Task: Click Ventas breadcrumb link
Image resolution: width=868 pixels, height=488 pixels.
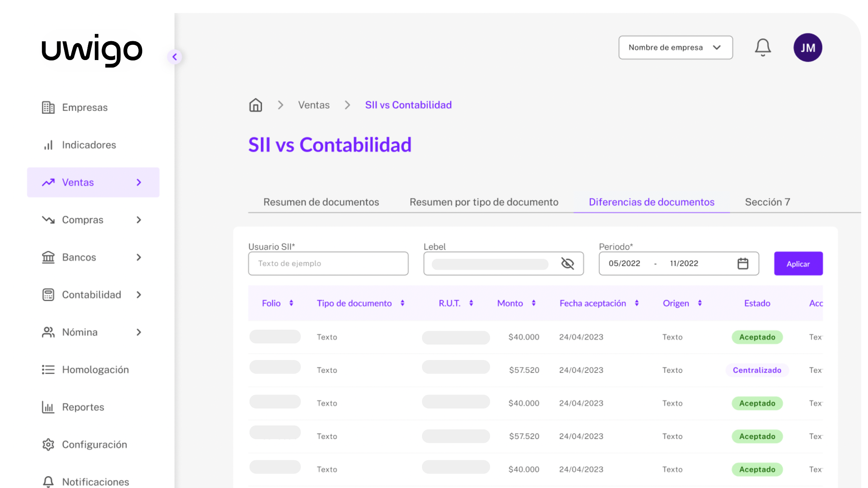Action: point(314,105)
